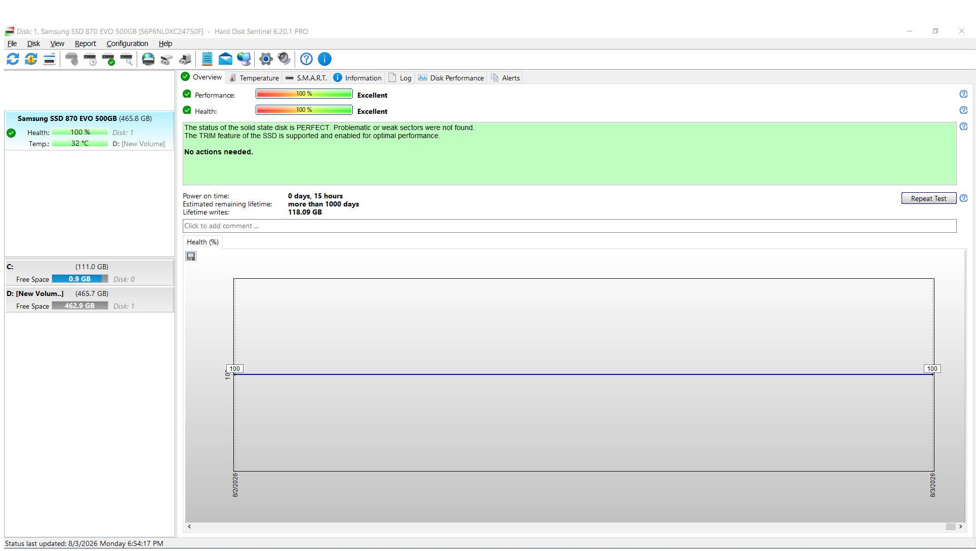Click the globe over disk toolbar icon
The height and width of the screenshot is (551, 980).
[x=148, y=59]
